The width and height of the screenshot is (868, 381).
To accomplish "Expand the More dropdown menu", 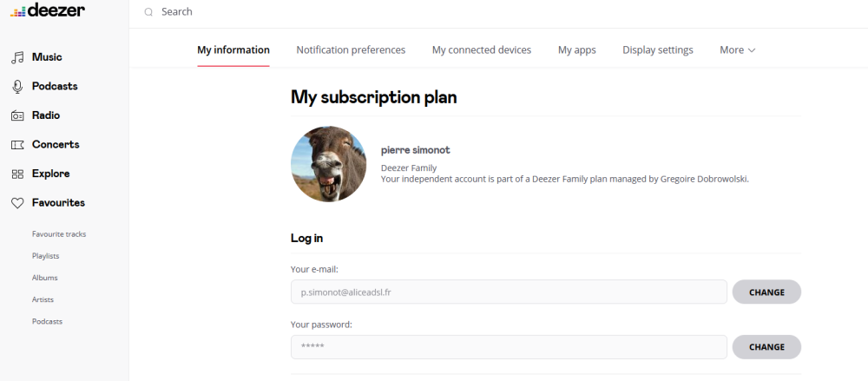I will (737, 50).
